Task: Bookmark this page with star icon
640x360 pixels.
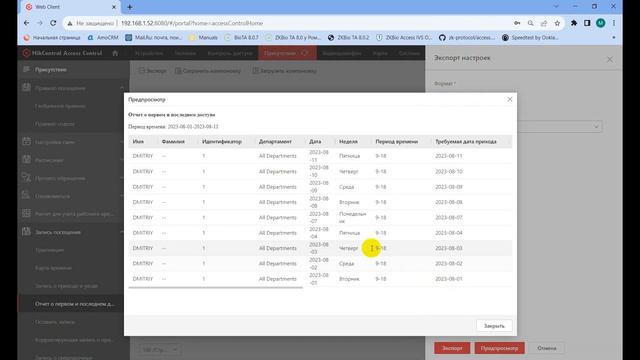Action: 557,23
